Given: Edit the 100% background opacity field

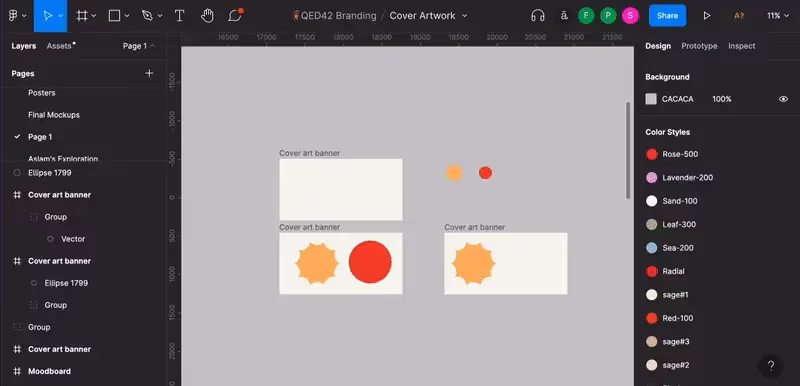Looking at the screenshot, I should (x=722, y=99).
